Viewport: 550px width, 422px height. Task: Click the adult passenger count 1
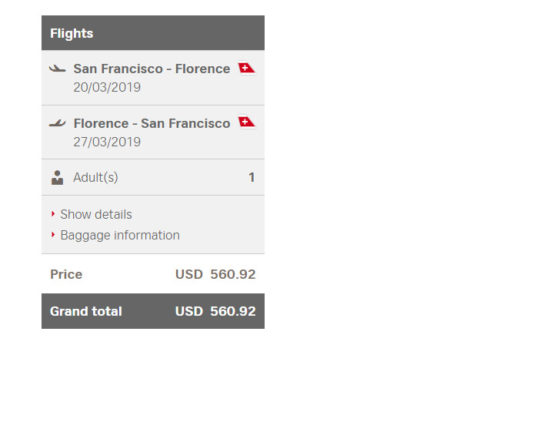point(251,177)
